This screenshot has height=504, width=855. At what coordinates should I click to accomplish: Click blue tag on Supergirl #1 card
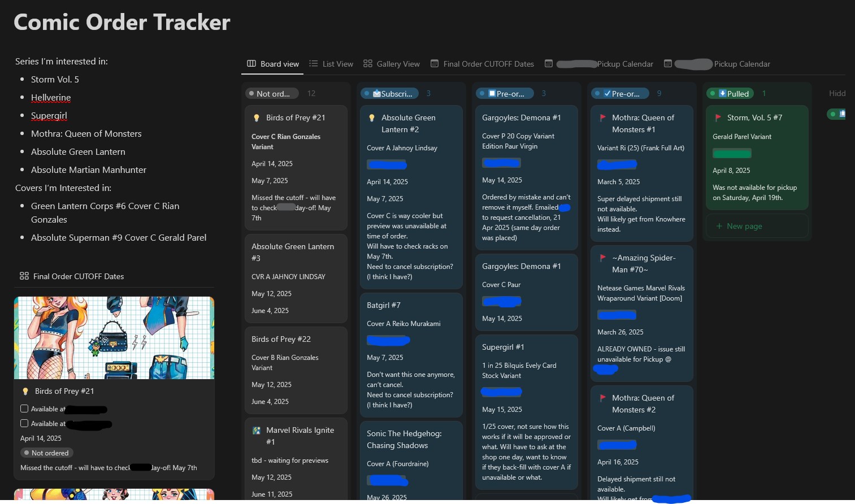pos(501,392)
